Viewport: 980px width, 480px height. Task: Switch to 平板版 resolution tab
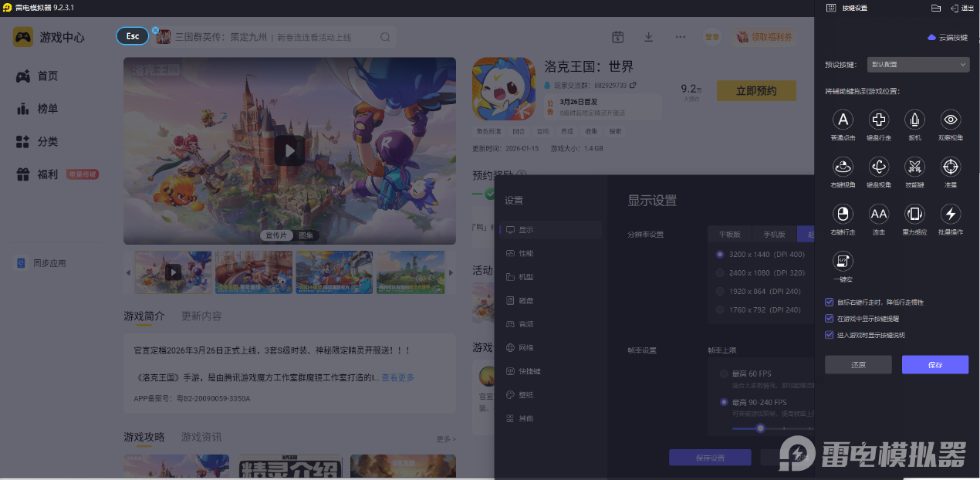click(x=730, y=234)
